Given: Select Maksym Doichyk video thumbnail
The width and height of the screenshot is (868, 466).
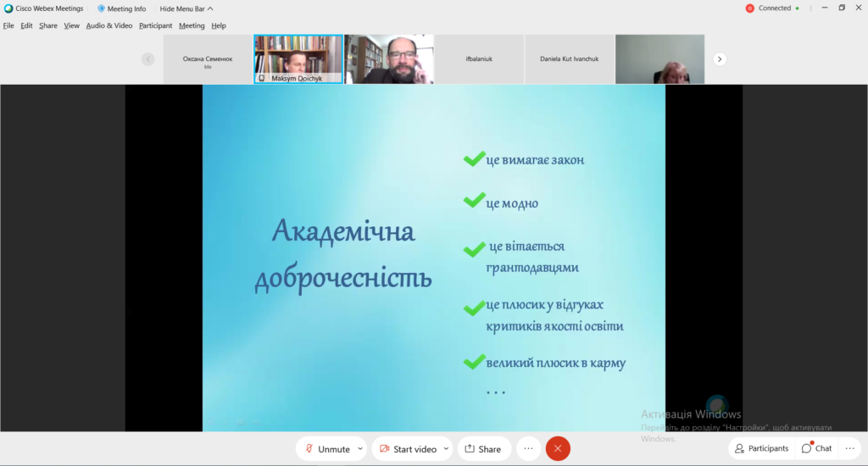Looking at the screenshot, I should point(298,58).
